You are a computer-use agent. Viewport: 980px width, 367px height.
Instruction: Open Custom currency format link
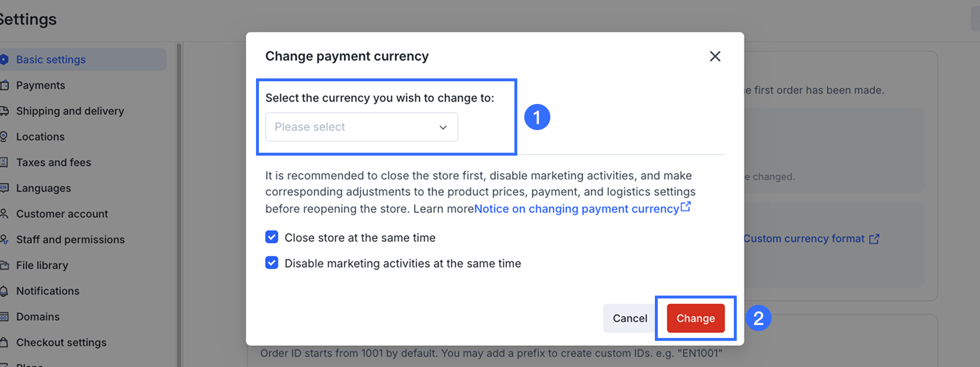click(x=804, y=239)
